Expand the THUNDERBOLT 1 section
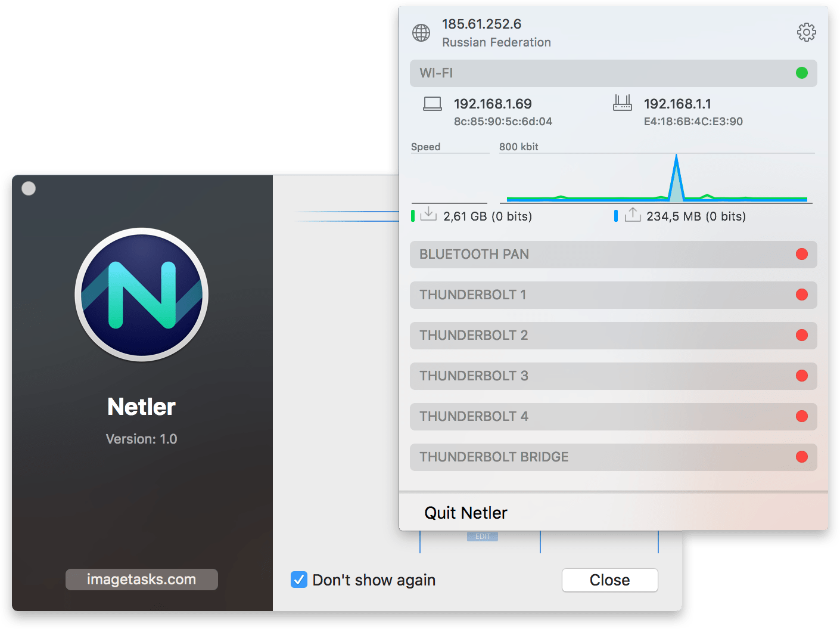This screenshot has width=840, height=629. point(613,295)
